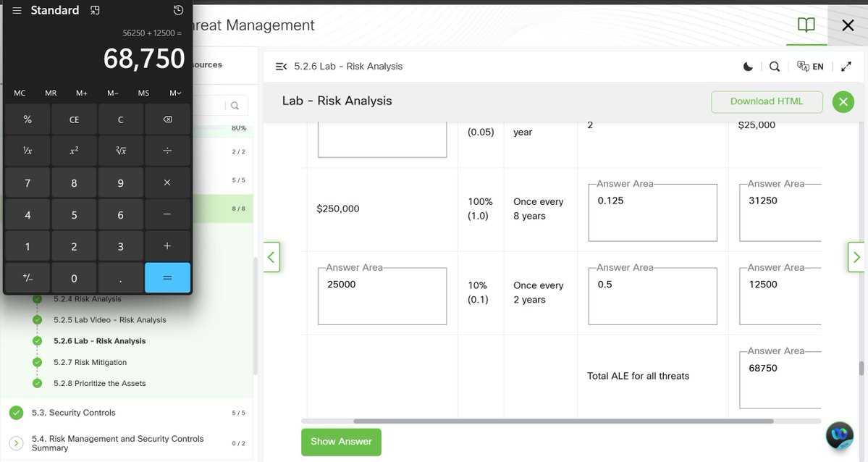Close lab with green X button

pos(843,101)
